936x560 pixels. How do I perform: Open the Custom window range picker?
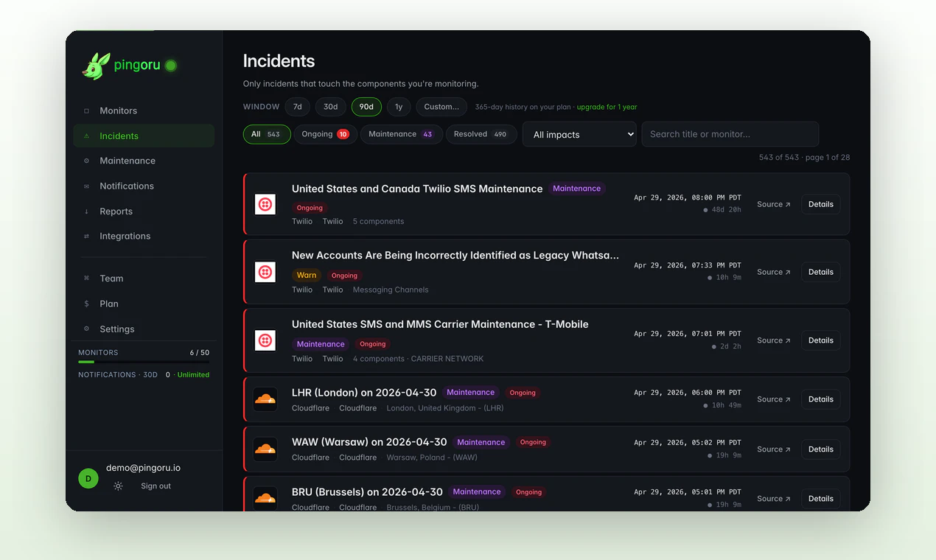tap(441, 106)
